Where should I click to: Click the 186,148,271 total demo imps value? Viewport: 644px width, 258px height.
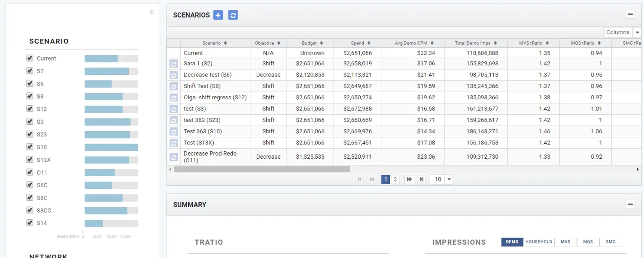click(x=482, y=131)
